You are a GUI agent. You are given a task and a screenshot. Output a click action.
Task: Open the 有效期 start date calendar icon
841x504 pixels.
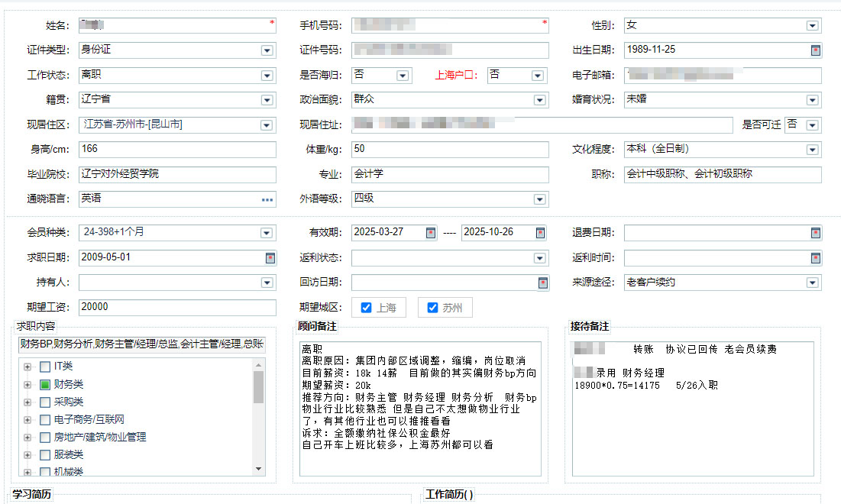[431, 233]
